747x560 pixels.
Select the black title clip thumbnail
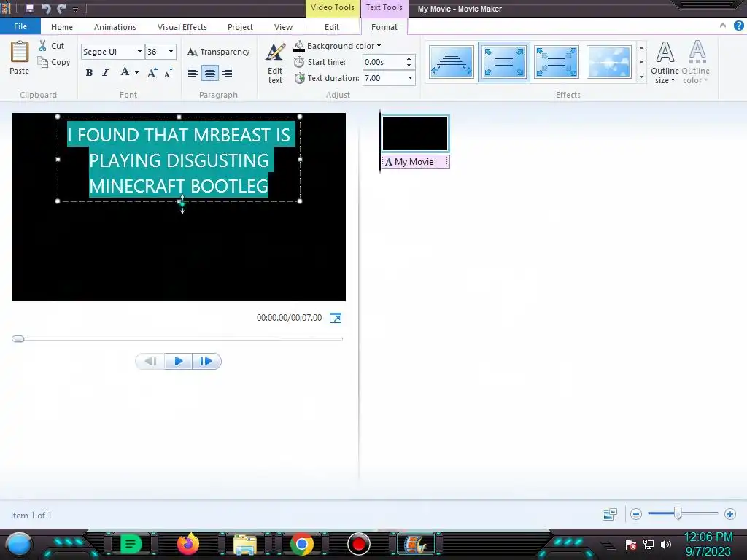[x=415, y=133]
